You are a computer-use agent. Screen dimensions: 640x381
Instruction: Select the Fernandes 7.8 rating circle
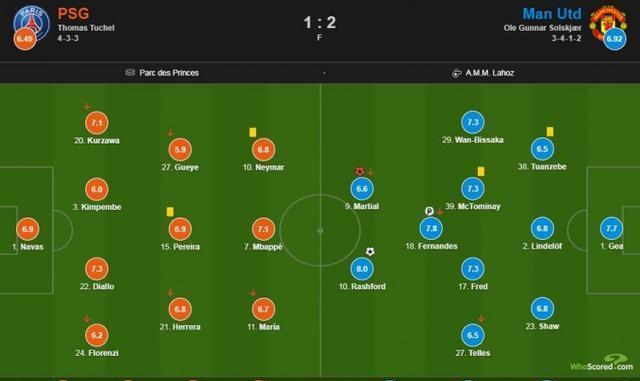coord(431,228)
